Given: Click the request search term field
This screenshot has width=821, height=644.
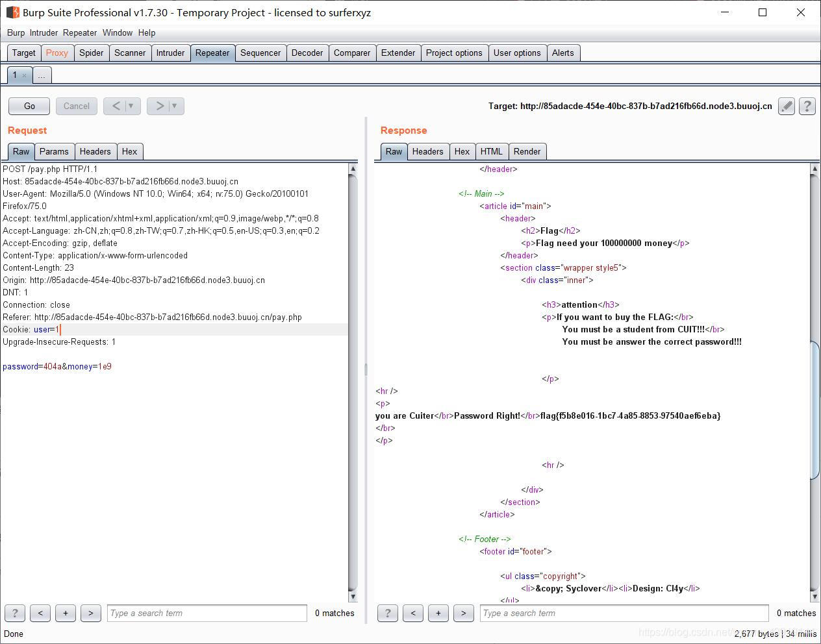Looking at the screenshot, I should coord(207,613).
